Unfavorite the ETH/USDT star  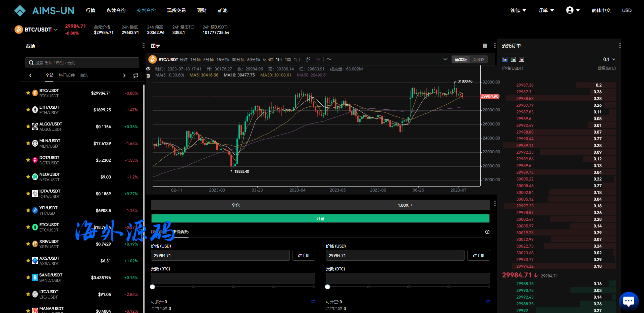[x=28, y=110]
